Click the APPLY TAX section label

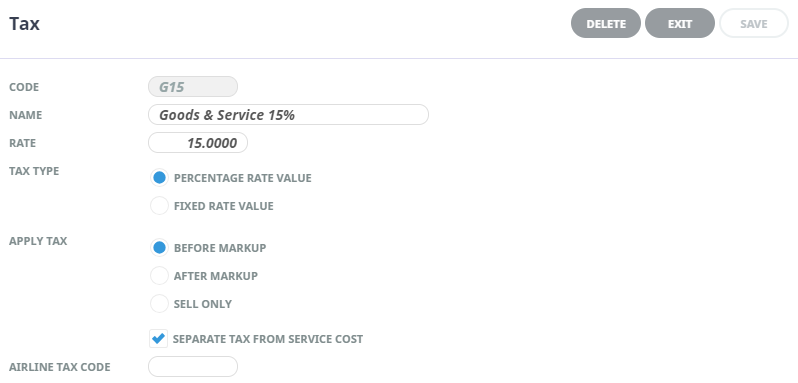[38, 241]
